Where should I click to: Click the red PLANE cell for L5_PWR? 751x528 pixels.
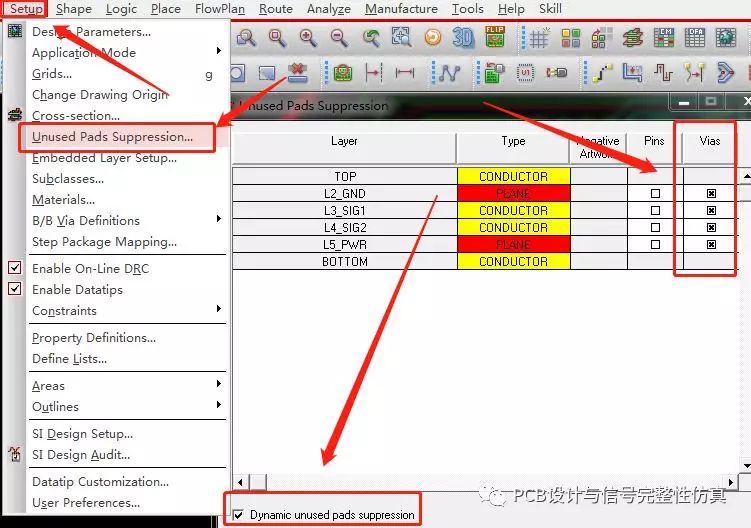click(513, 244)
